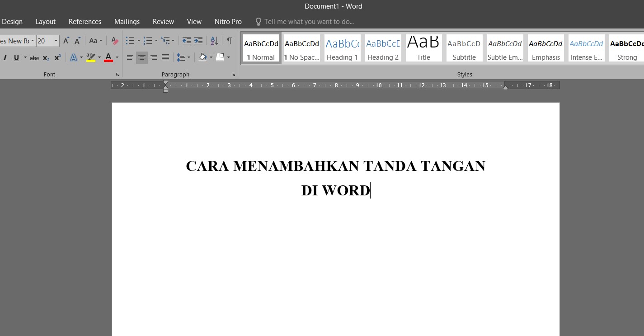
Task: Place cursor in 'CARA MENAMBAHKAN TANDA TANGAN' heading
Action: [x=336, y=166]
